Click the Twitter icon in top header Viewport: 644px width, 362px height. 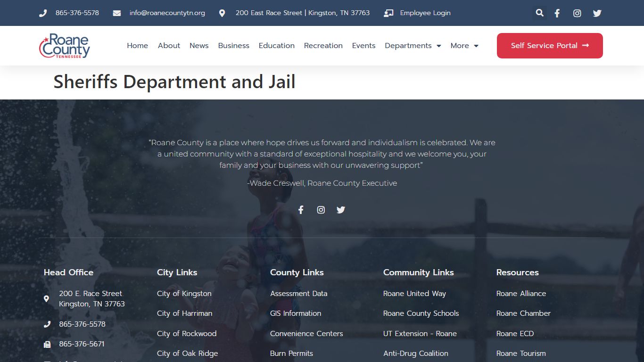coord(597,13)
